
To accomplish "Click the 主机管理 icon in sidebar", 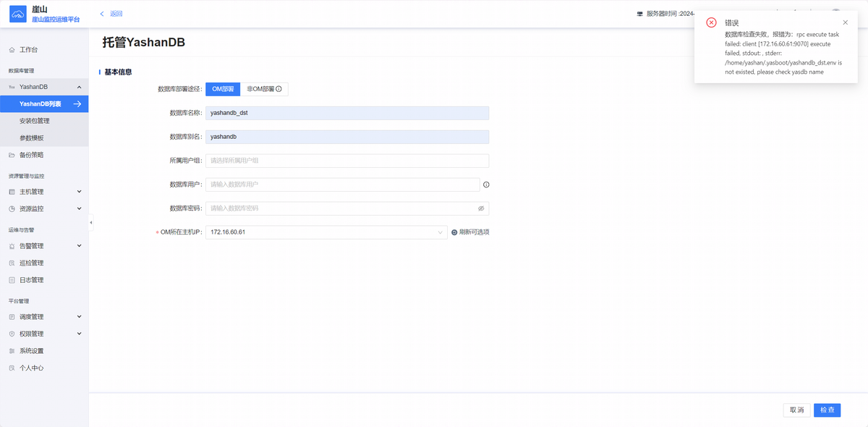I will click(x=12, y=192).
